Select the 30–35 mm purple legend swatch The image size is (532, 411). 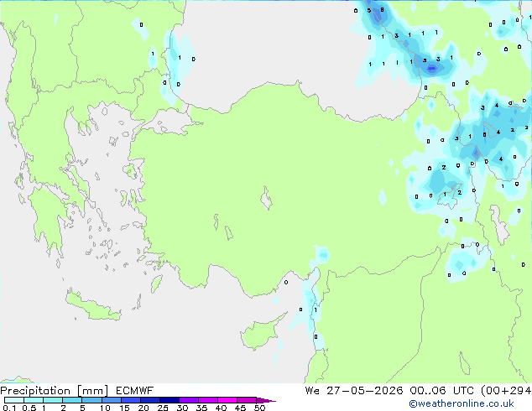tap(189, 400)
